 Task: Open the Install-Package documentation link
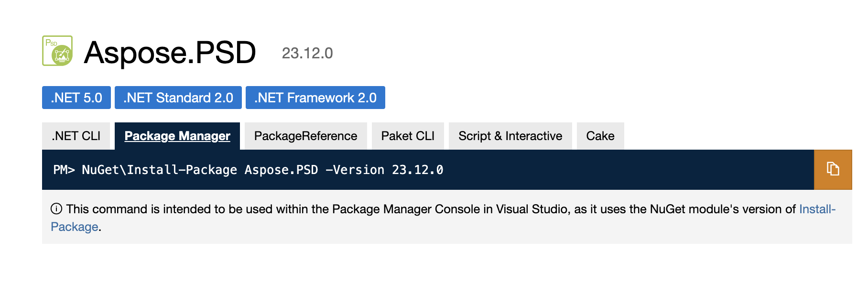[x=817, y=209]
